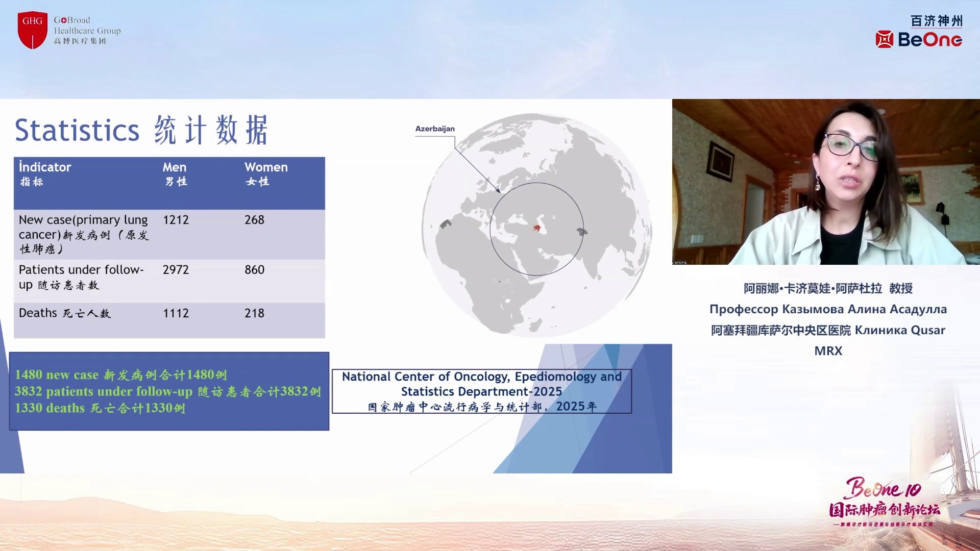Click the MRX text under the speaker

point(828,351)
